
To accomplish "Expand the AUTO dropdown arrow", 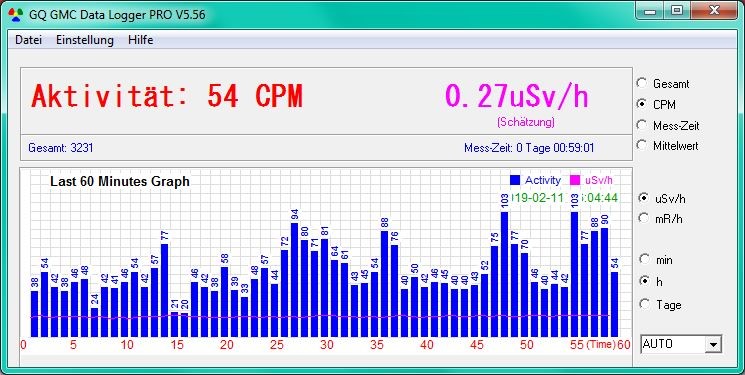I will 713,345.
